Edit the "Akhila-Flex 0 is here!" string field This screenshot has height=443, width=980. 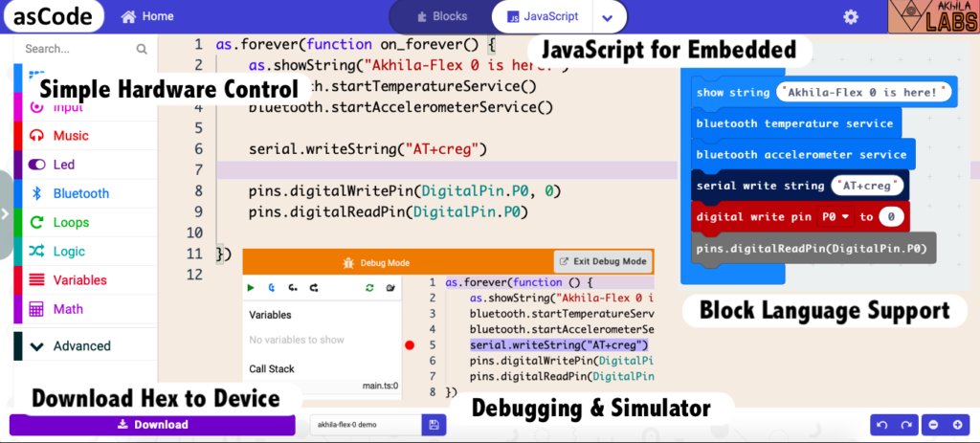[864, 93]
